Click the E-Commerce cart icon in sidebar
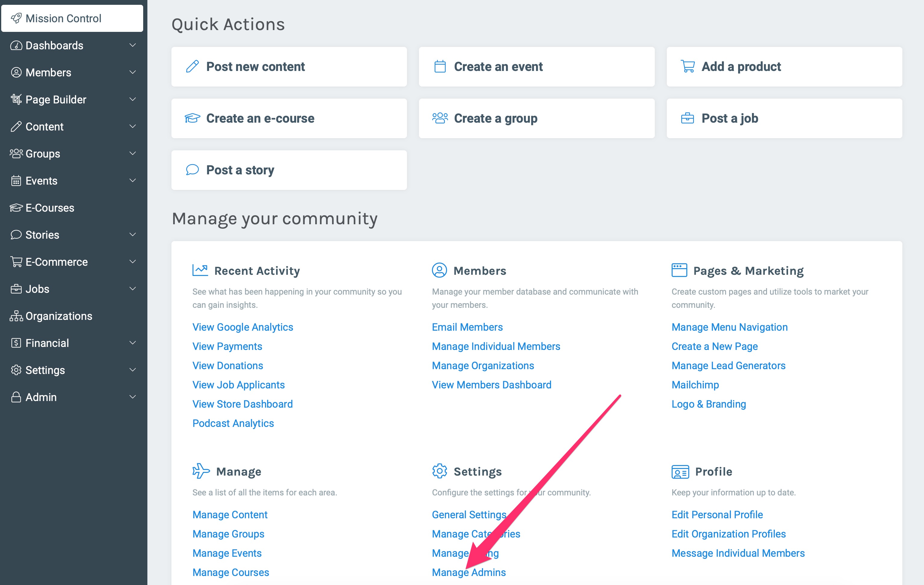Viewport: 924px width, 585px height. click(x=16, y=262)
